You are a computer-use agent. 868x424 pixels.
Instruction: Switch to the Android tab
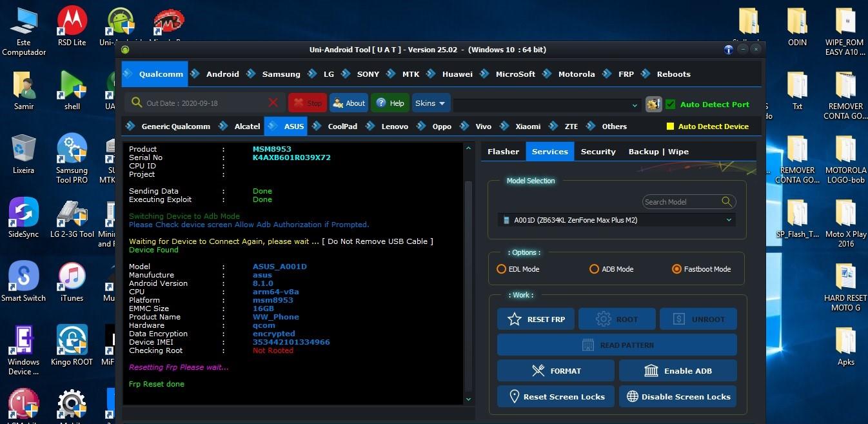click(222, 74)
